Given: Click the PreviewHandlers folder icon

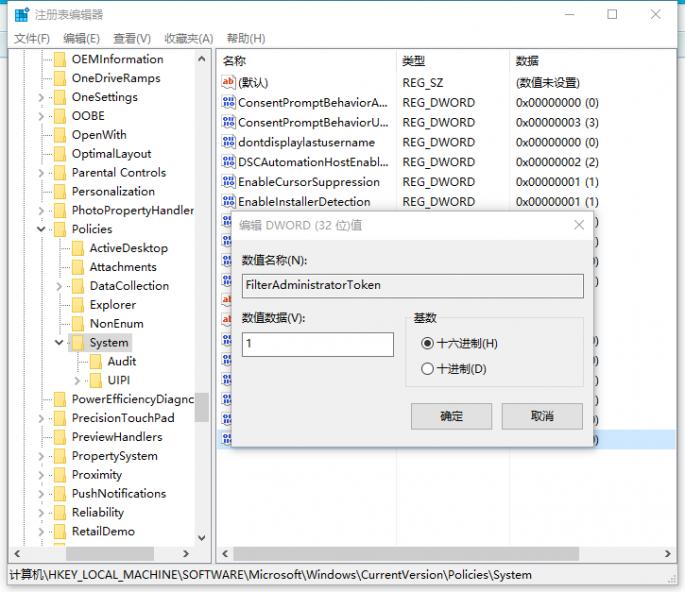Looking at the screenshot, I should click(x=60, y=436).
